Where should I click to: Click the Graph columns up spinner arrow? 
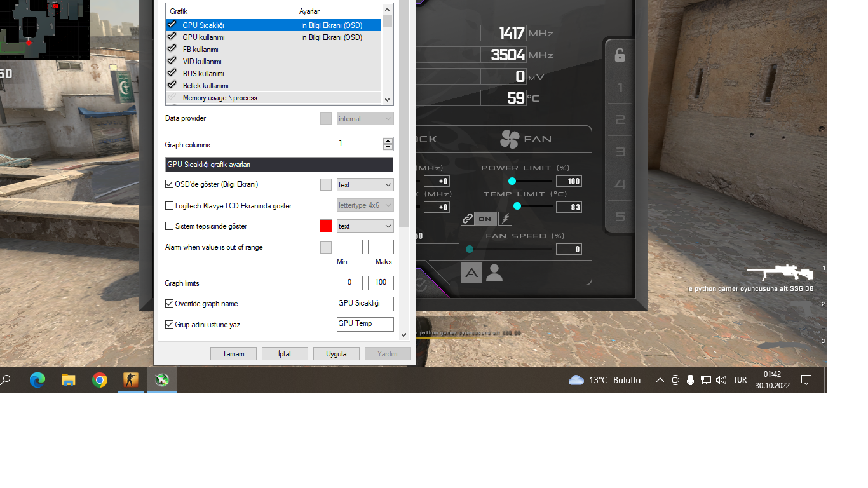[x=388, y=140]
